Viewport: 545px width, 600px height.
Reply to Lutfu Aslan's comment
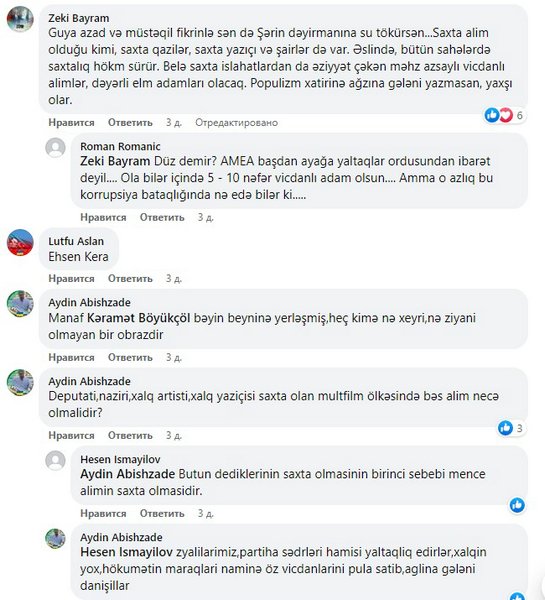130,279
